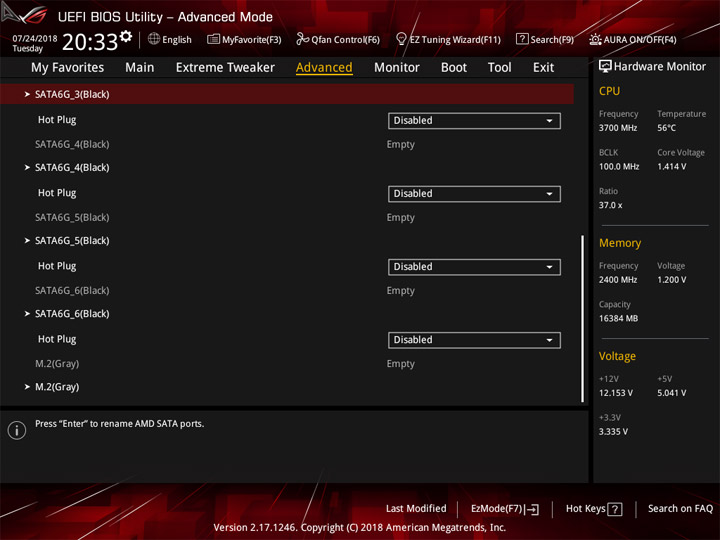Open the Monitor tab
Viewport: 720px width, 540px height.
point(397,68)
